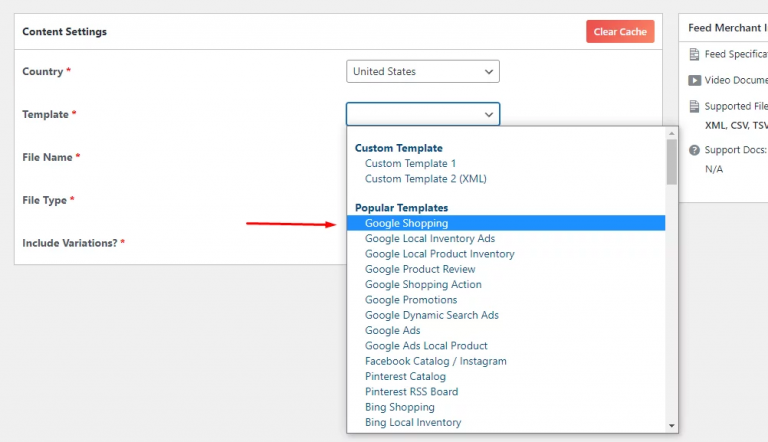Click the Supported File Types document icon
The image size is (768, 442).
click(695, 106)
